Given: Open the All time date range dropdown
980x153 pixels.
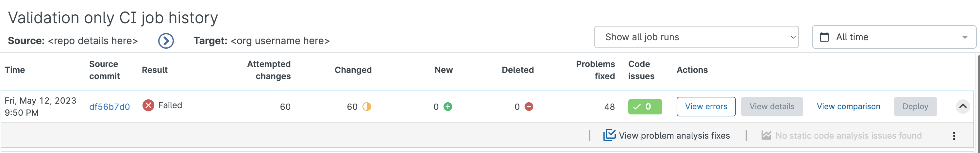Looking at the screenshot, I should tap(894, 37).
